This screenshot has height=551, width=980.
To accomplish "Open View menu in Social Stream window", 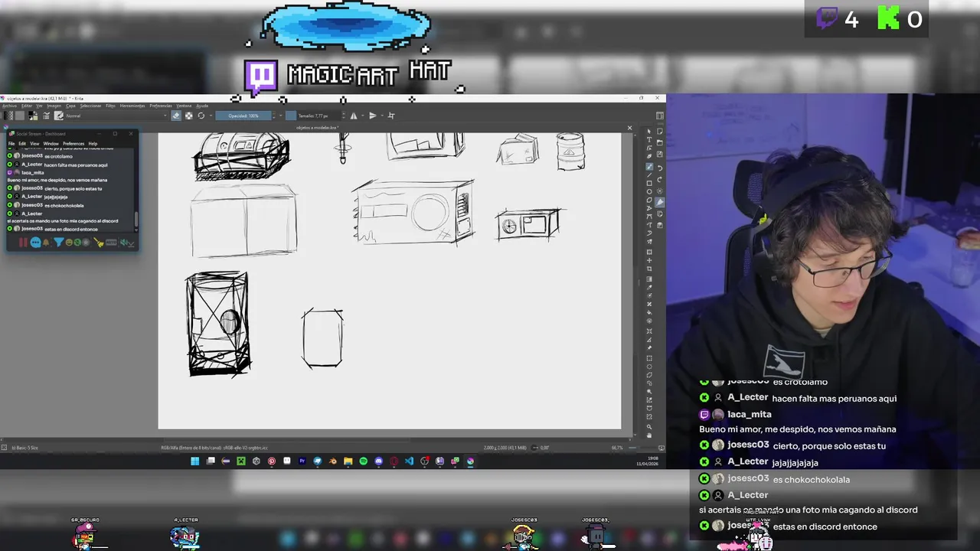I will point(34,144).
